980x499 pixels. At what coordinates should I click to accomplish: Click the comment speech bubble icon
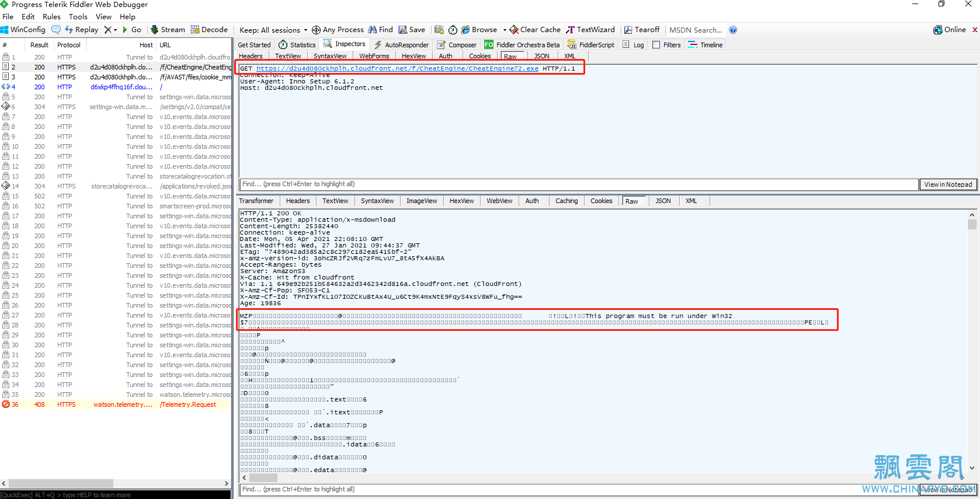tap(56, 30)
